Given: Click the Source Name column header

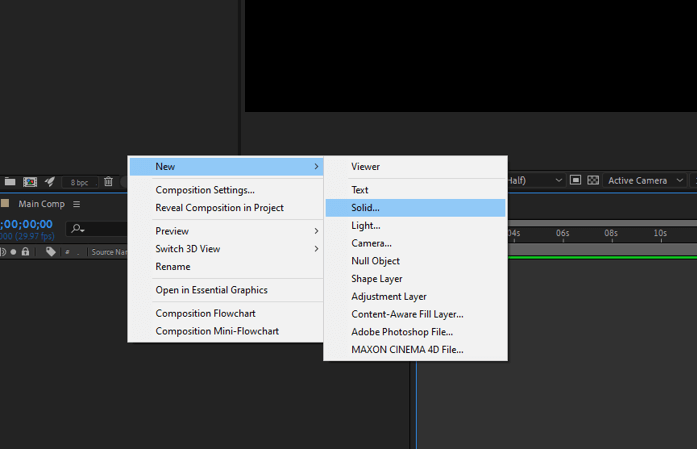Looking at the screenshot, I should pos(109,252).
